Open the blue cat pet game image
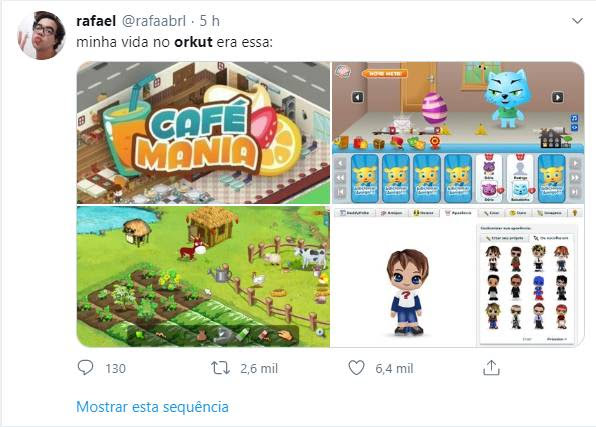Screen dimensions: 596x427 tap(458, 133)
